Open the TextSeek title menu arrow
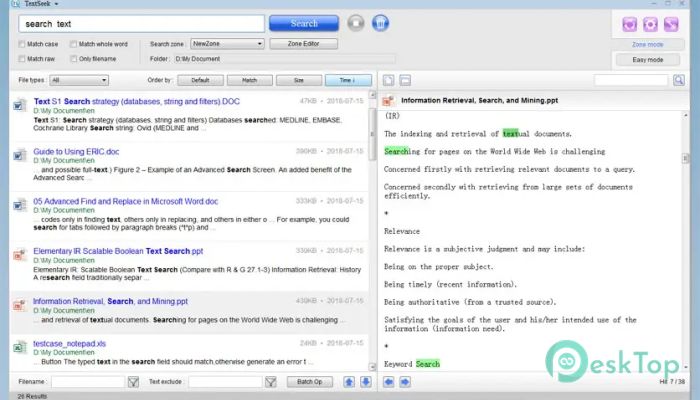The image size is (700, 400). point(56,4)
